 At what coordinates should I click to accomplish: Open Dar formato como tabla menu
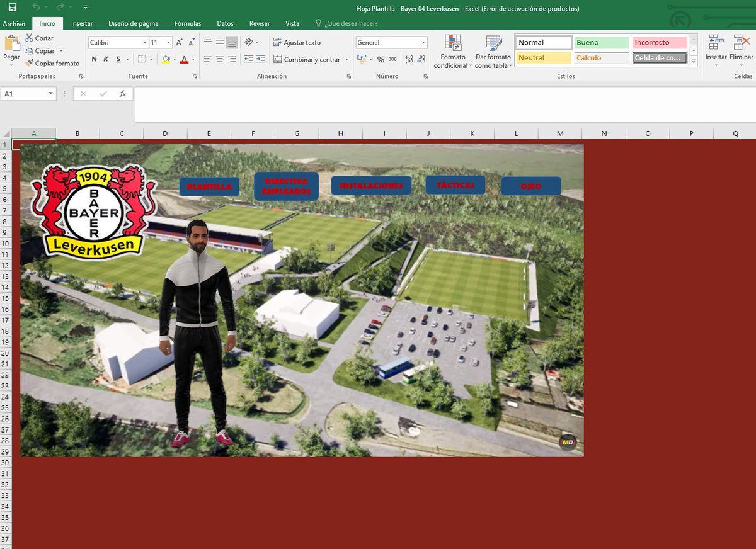click(493, 52)
